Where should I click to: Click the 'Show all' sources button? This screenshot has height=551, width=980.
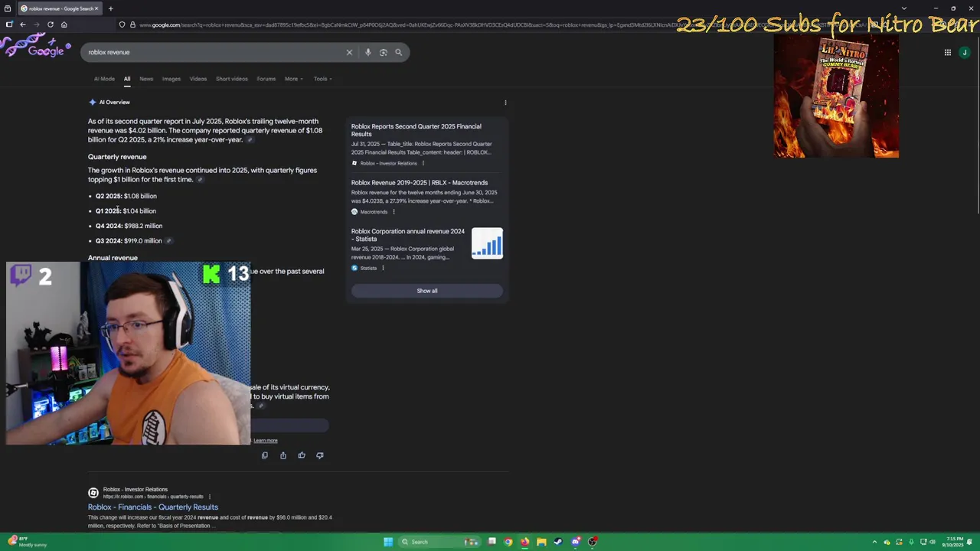pyautogui.click(x=427, y=291)
